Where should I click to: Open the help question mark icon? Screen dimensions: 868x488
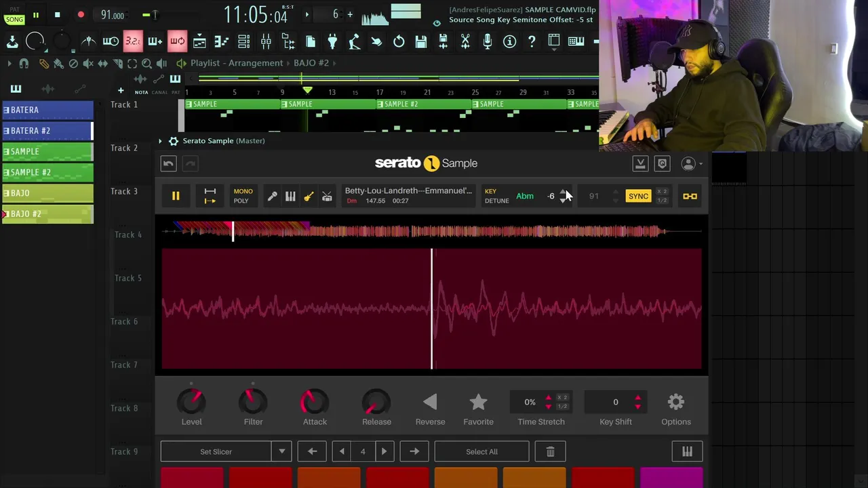point(532,42)
